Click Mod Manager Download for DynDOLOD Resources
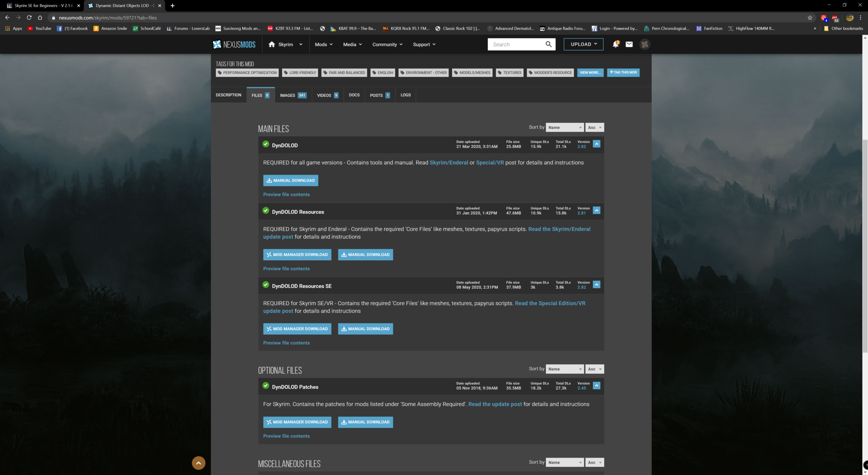868x475 pixels. click(297, 255)
